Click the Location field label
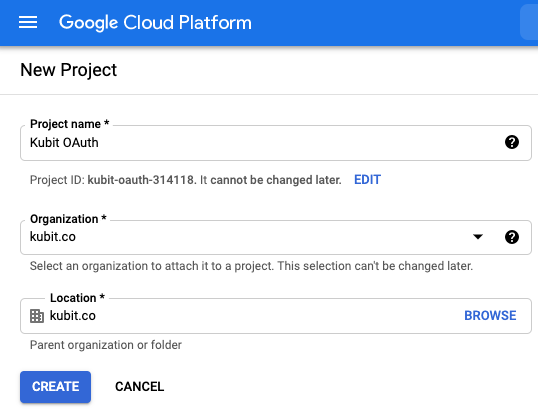 point(77,298)
